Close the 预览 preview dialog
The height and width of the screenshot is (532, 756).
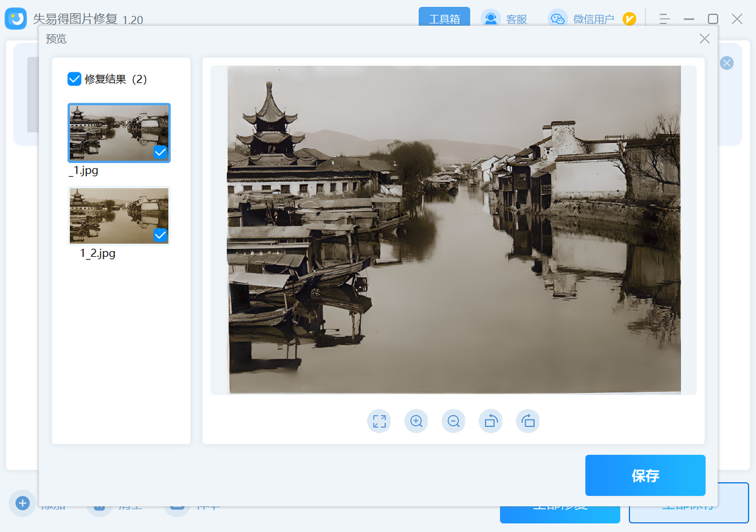704,39
